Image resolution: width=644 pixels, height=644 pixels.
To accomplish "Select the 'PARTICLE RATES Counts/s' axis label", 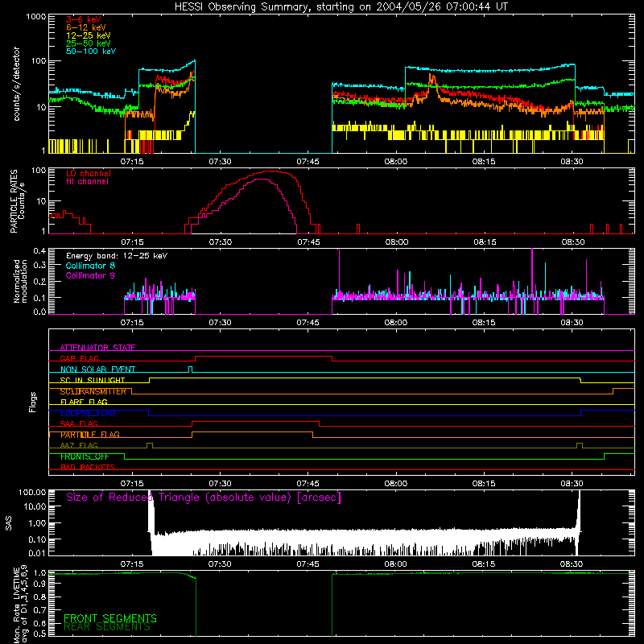I will coord(17,201).
